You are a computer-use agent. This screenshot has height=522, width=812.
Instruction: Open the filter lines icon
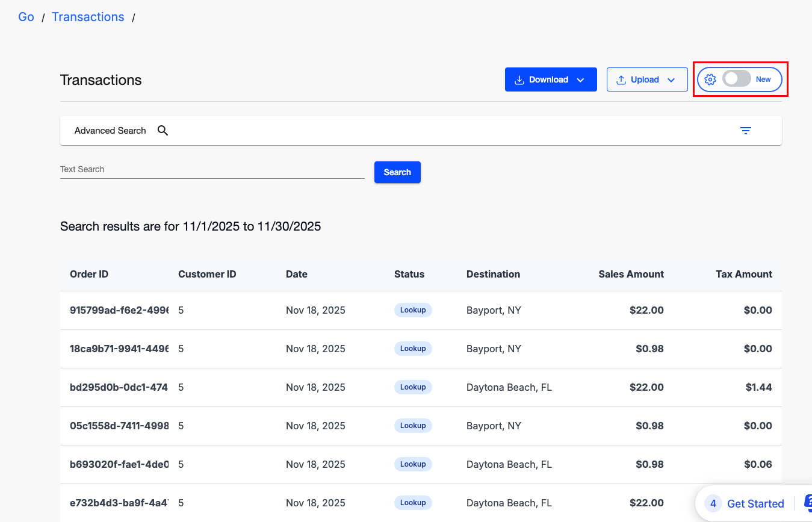745,131
